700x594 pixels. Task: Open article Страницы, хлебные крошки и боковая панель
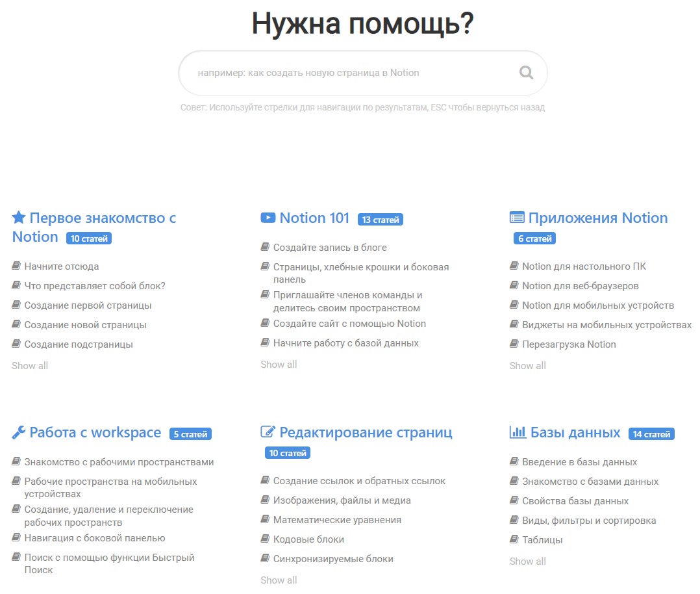tap(361, 273)
